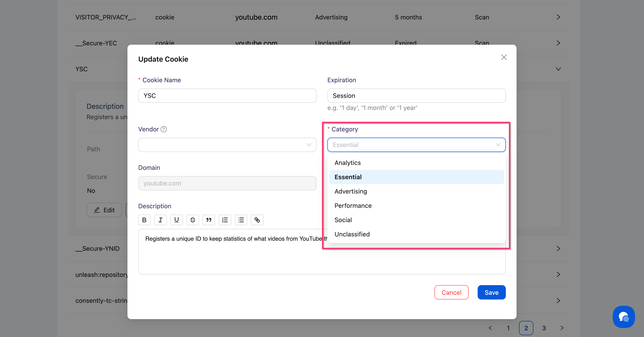Screen dimensions: 644x337
Task: Choose Advertising from category list
Action: tap(350, 191)
